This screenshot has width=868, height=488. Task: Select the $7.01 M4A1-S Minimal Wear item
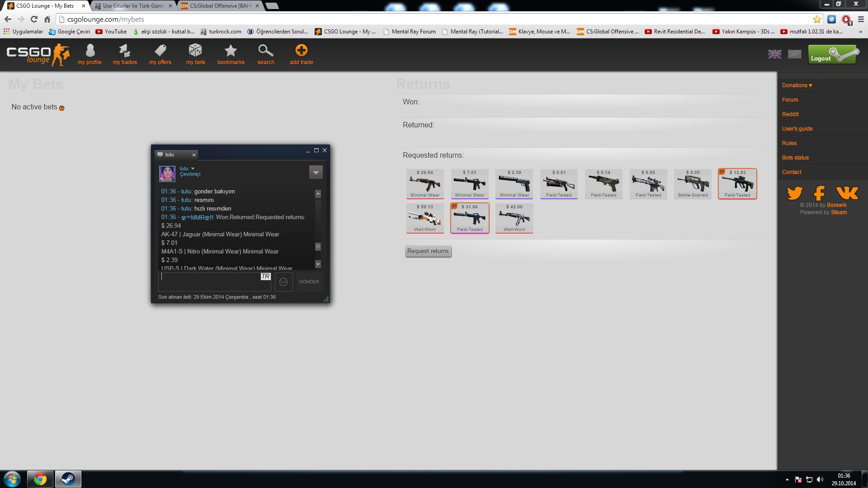point(469,184)
